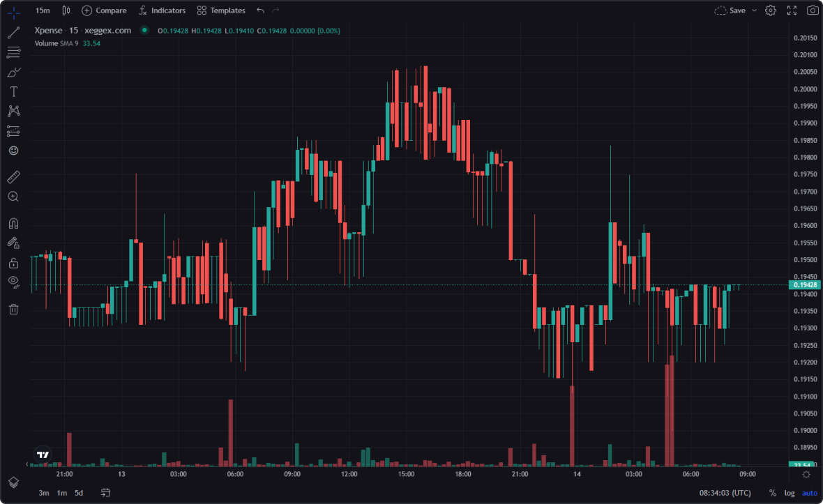The image size is (823, 504).
Task: Open the 15m timeframe dropdown
Action: 43,10
